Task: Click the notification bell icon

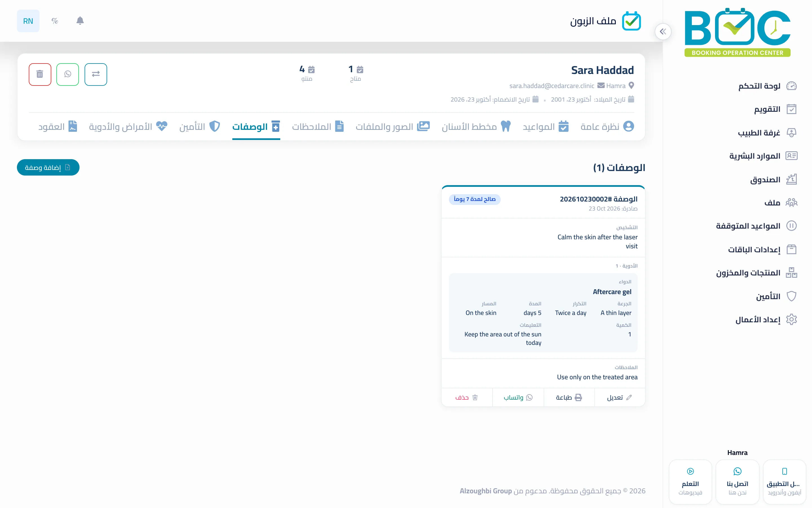Action: [x=80, y=21]
